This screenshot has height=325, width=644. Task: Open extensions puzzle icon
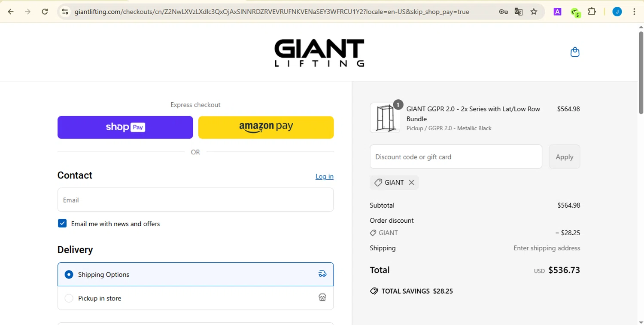[592, 12]
